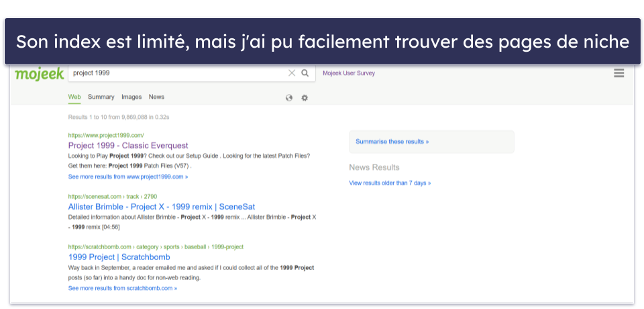The width and height of the screenshot is (644, 309).
Task: Click the https://www.project1999.com/ URL
Action: tap(106, 135)
